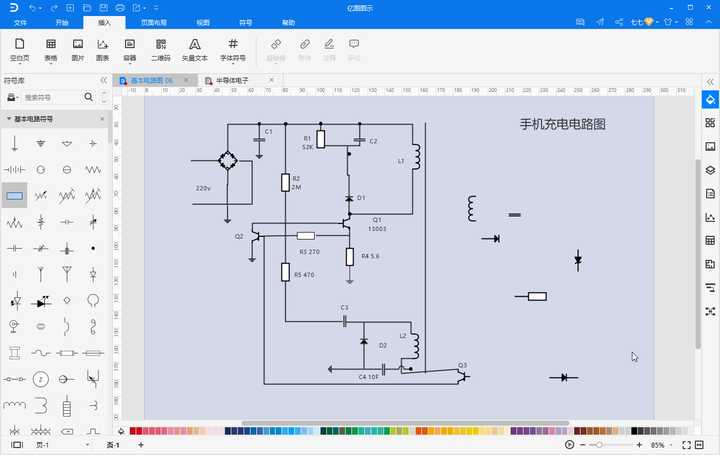This screenshot has width=720, height=455.
Task: Click the share icon in top right
Action: 619,22
